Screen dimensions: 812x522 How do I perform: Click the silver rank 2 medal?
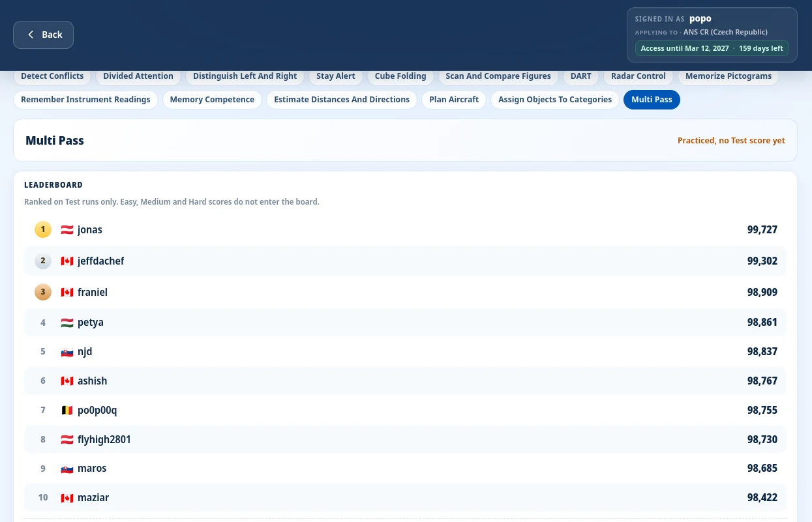[x=43, y=261]
